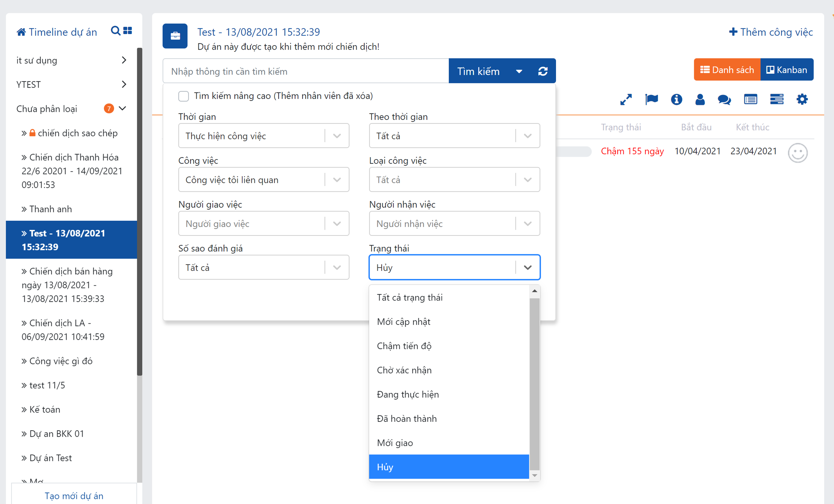Enable the Tìm kiếm nâng cao checkbox

point(184,96)
